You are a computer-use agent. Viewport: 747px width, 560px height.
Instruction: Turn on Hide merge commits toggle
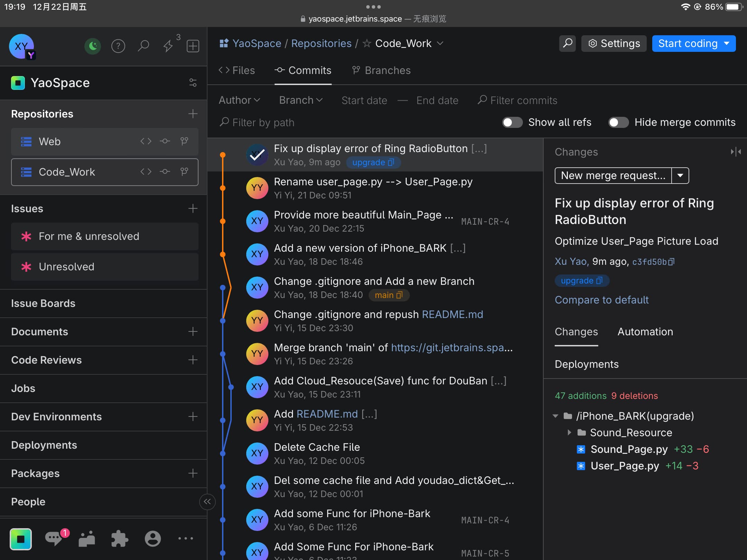tap(618, 122)
